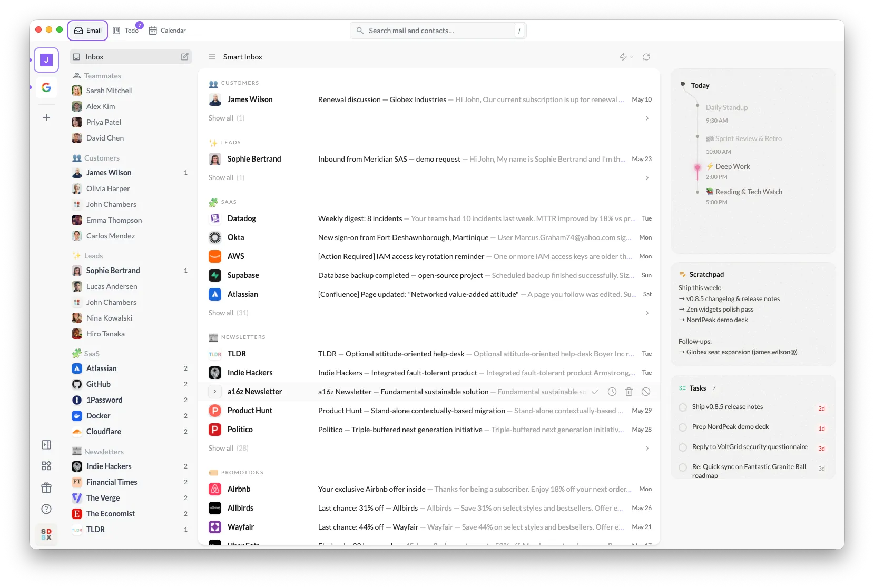Click the Airbnb sender logo

point(215,489)
